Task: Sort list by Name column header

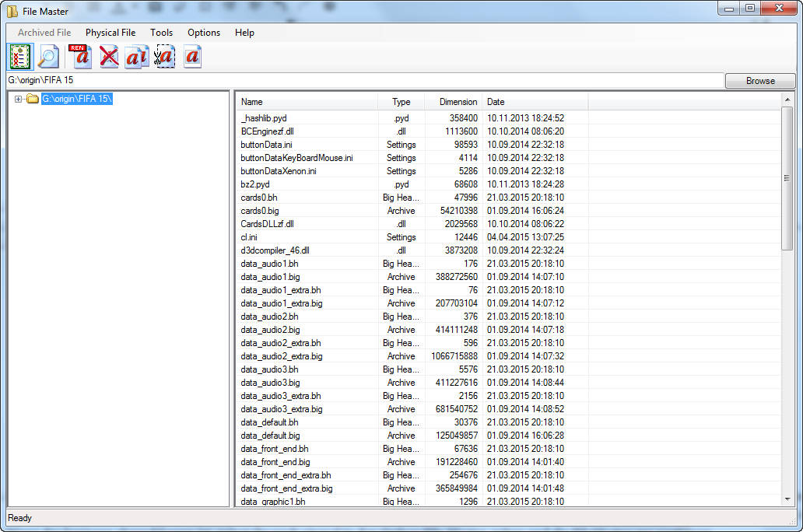Action: point(307,102)
